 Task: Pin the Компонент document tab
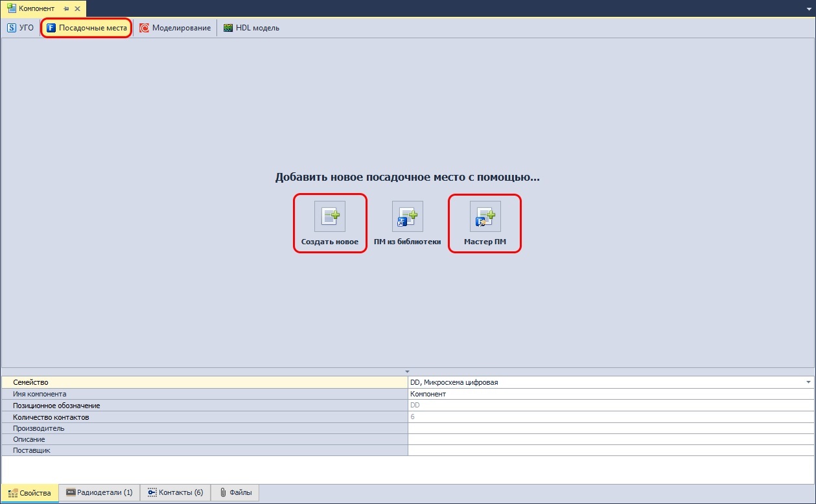tap(67, 8)
